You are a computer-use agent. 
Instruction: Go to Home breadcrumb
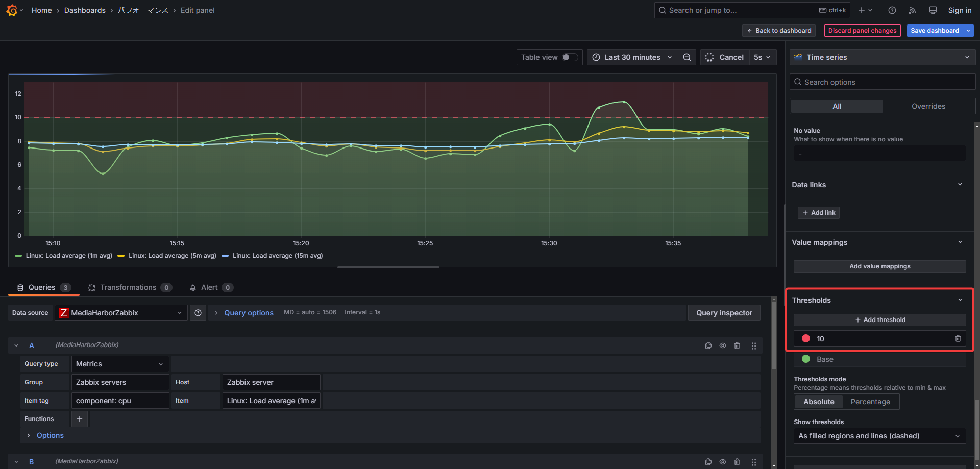[x=41, y=10]
